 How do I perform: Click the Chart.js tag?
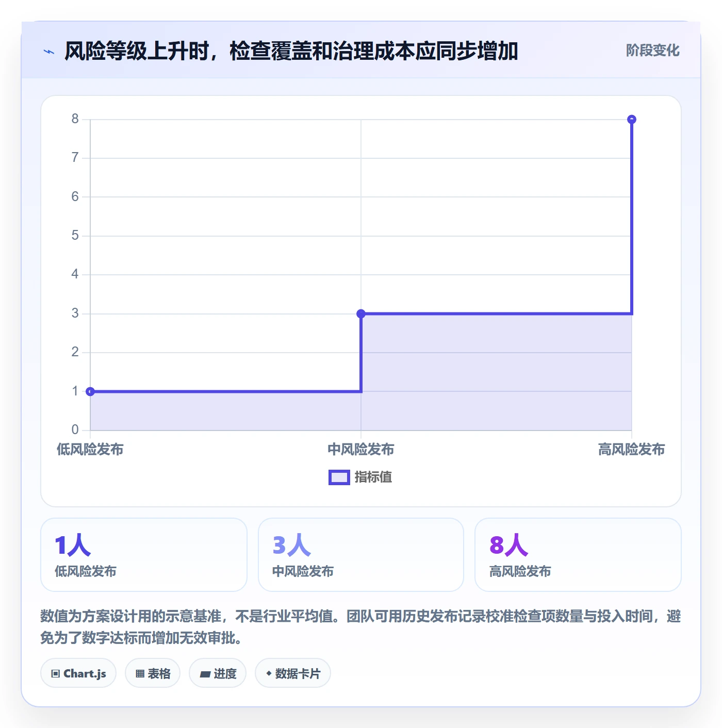(x=78, y=673)
